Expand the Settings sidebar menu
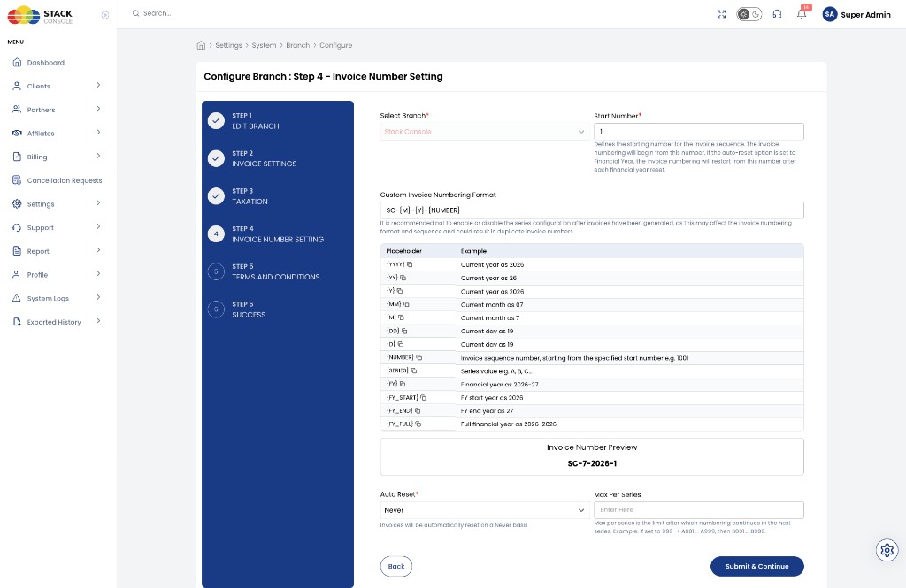The image size is (906, 588). (58, 204)
